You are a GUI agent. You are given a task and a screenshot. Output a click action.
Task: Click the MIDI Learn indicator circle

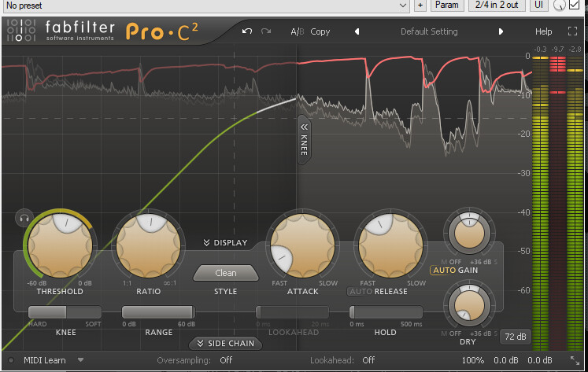(11, 360)
